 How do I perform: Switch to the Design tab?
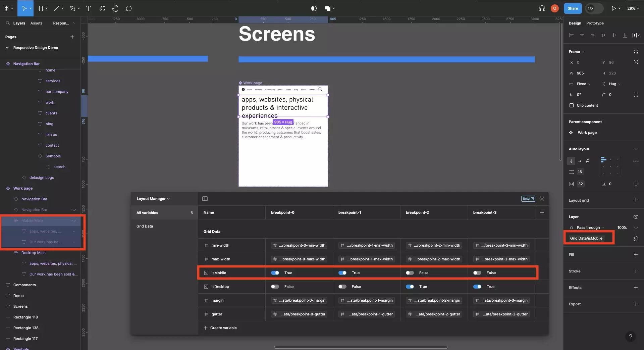[x=575, y=23]
